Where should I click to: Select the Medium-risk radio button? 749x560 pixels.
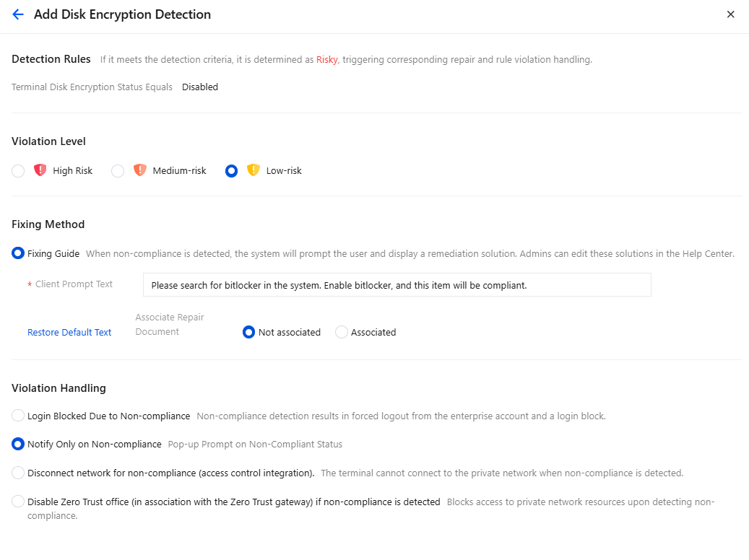(x=118, y=171)
